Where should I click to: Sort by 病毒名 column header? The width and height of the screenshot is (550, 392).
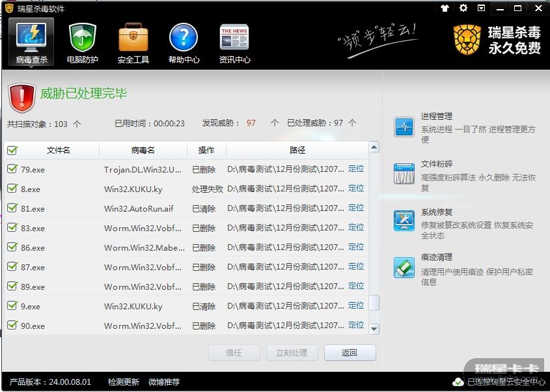[x=143, y=150]
